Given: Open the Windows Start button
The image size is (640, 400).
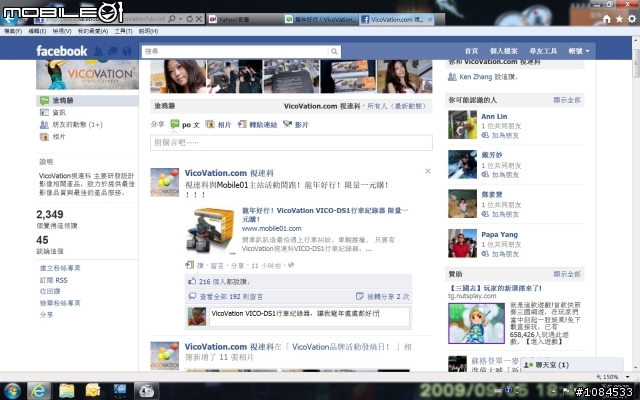Looking at the screenshot, I should coord(12,391).
